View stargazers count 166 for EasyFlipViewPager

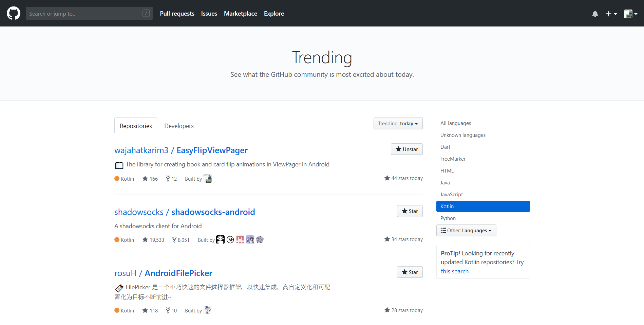pyautogui.click(x=150, y=179)
